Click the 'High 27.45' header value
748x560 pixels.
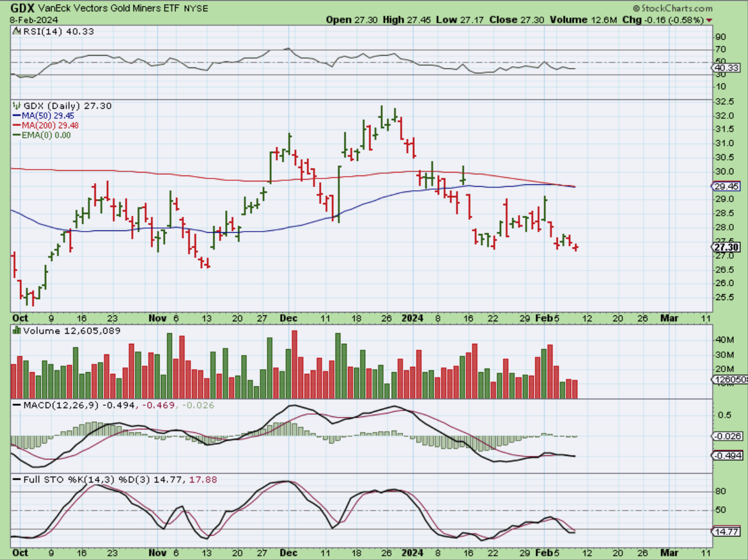[x=406, y=19]
